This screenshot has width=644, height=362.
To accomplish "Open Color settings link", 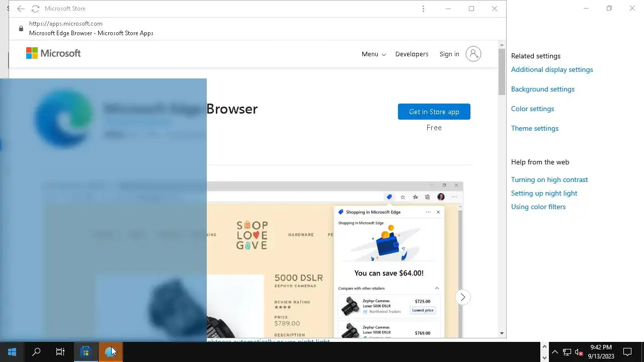I will [x=532, y=109].
